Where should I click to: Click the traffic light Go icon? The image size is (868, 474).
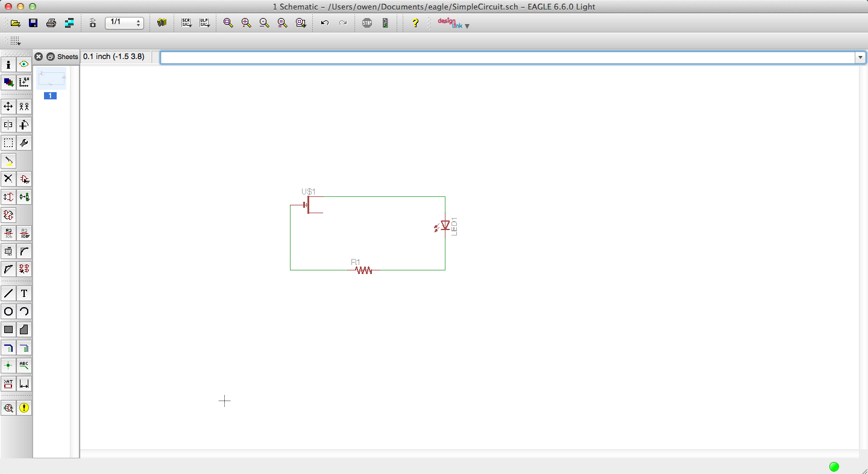tap(385, 23)
